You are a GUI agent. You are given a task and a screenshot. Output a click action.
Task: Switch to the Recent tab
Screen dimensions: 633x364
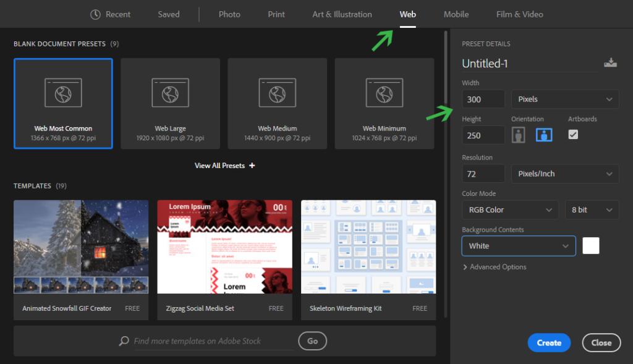(110, 15)
